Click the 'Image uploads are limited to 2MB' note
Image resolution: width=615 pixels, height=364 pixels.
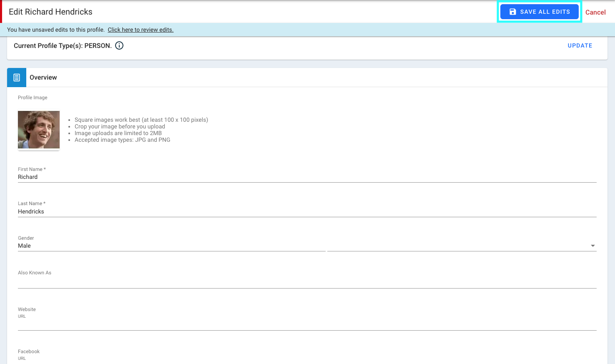[118, 133]
